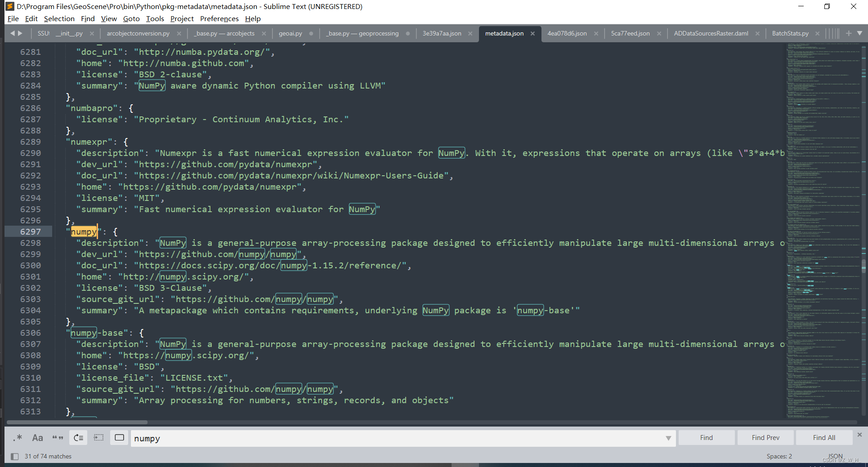Click inside the 'numpy' search input field
The image size is (868, 467).
[x=315, y=438]
